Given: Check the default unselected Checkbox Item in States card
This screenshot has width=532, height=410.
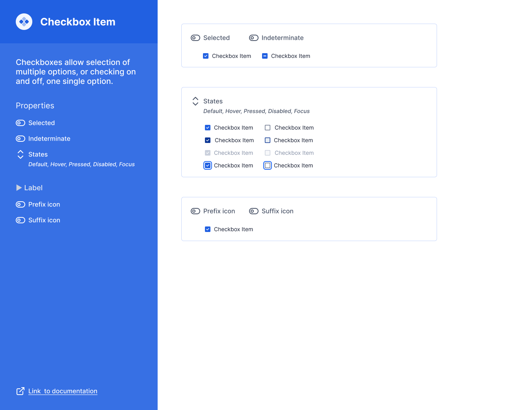Looking at the screenshot, I should point(268,128).
